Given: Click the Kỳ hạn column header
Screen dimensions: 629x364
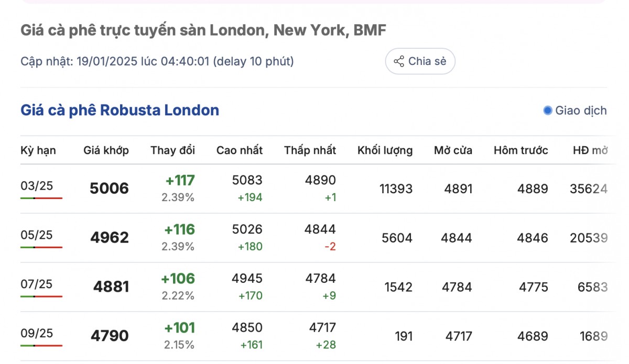Looking at the screenshot, I should [38, 150].
